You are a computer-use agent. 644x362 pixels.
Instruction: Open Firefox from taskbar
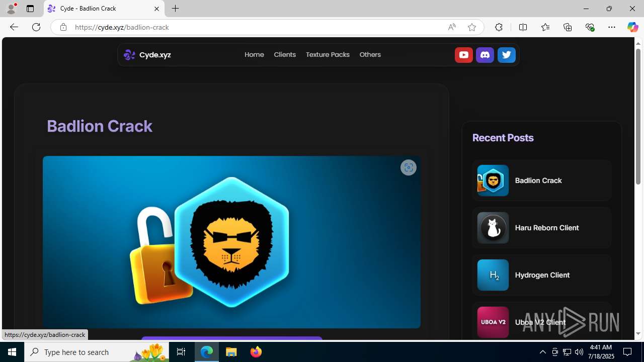[256, 352]
